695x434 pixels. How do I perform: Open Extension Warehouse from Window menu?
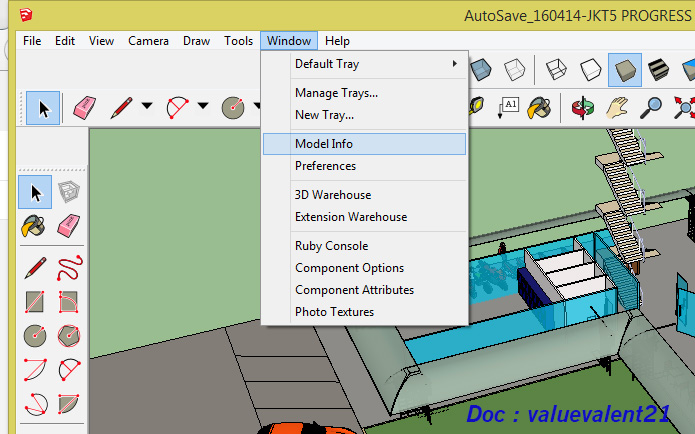point(364,217)
